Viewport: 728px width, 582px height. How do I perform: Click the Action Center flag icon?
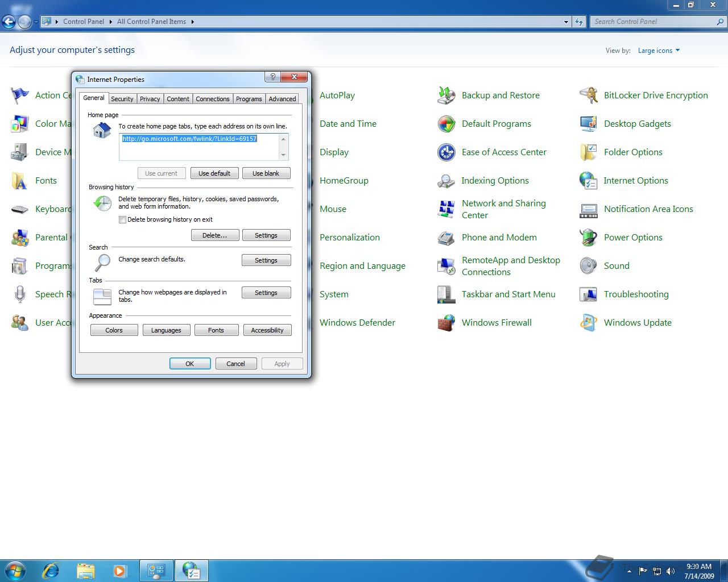pos(20,95)
